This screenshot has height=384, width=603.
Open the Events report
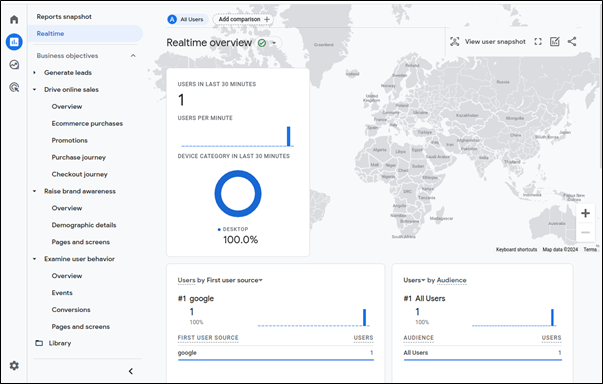point(62,293)
